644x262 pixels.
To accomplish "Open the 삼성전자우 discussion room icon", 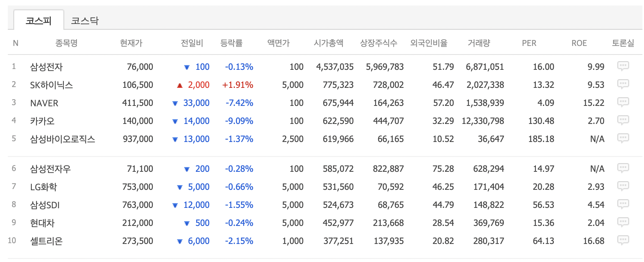I will tap(623, 168).
